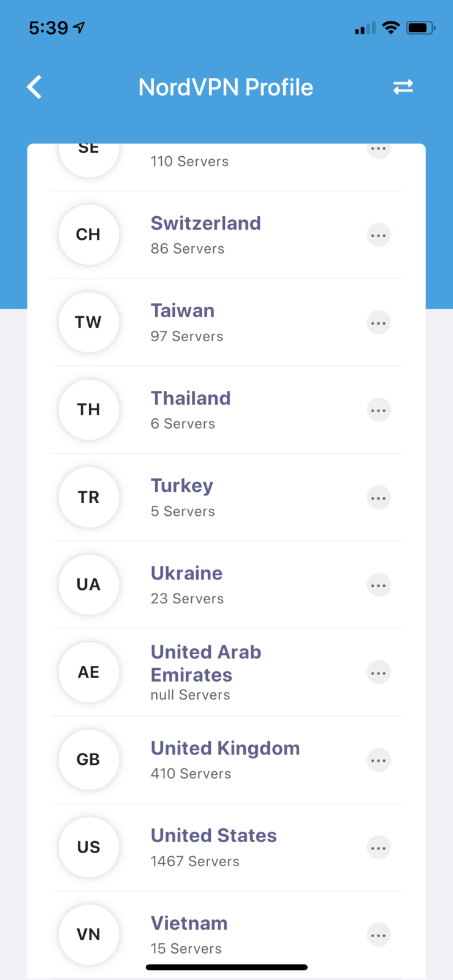
Task: Tap the swap arrows icon in header
Action: (x=403, y=87)
